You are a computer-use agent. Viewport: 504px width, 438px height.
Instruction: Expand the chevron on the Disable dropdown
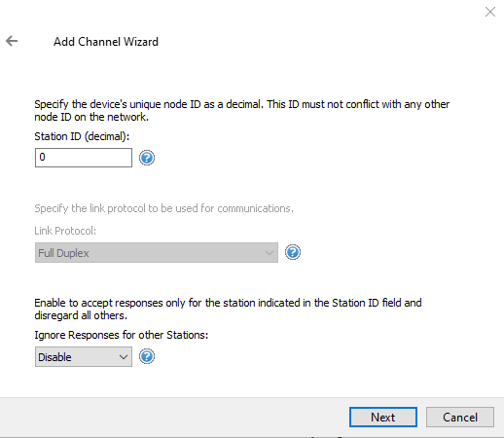coord(124,357)
